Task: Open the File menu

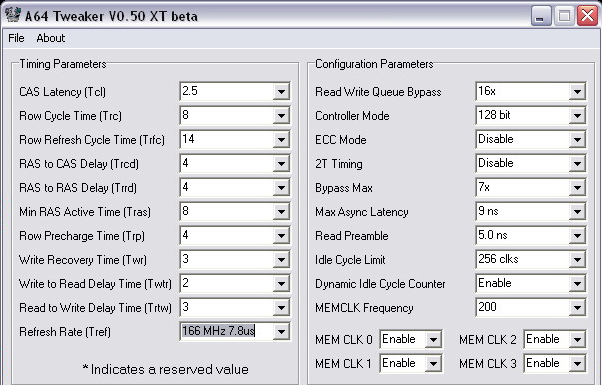Action: coord(16,38)
